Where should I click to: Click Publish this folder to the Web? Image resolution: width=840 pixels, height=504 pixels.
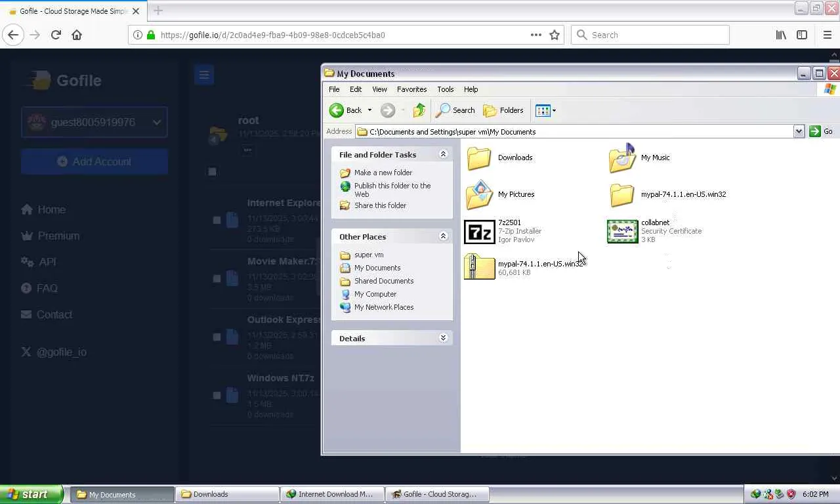[392, 190]
